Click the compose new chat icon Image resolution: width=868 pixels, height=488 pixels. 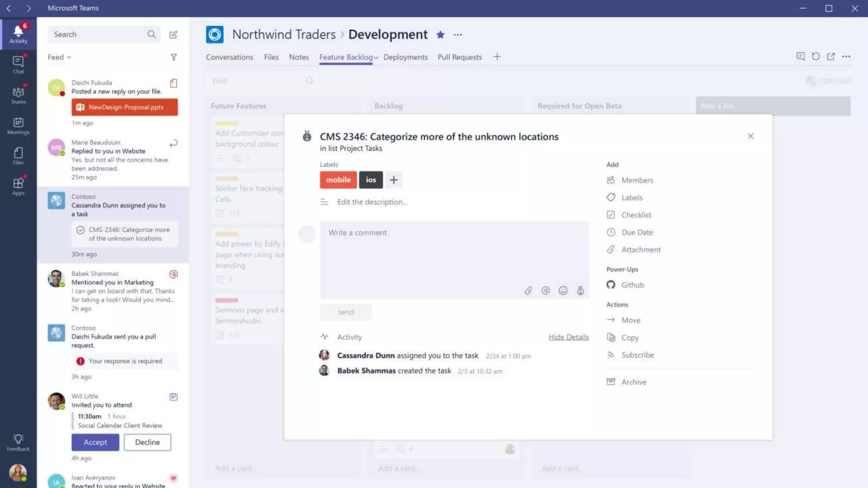point(173,35)
